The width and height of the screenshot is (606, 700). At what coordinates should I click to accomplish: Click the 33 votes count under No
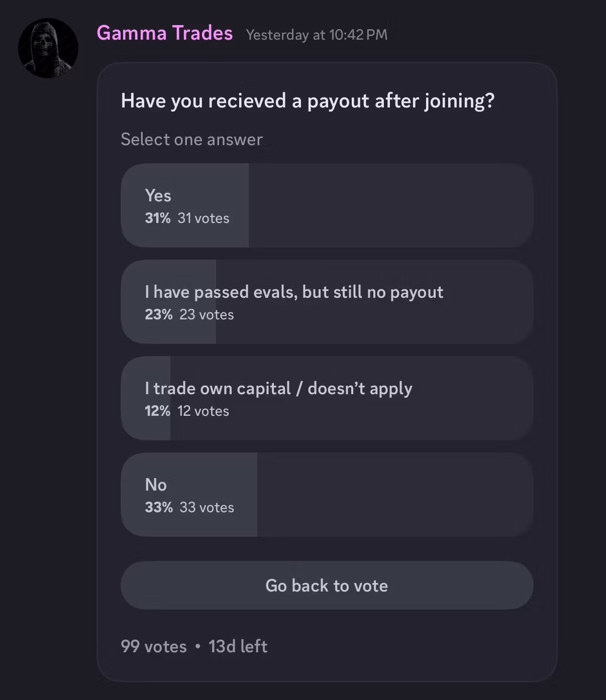(207, 507)
